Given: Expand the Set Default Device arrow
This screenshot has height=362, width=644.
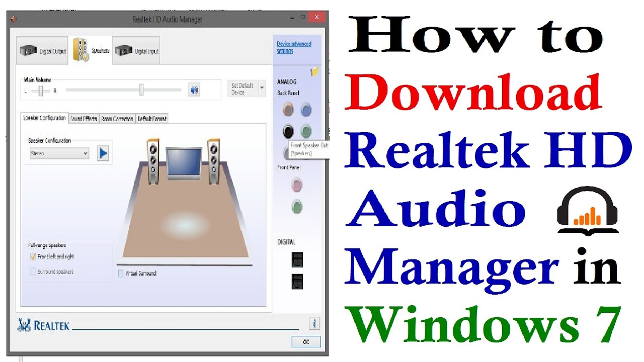Looking at the screenshot, I should click(262, 88).
